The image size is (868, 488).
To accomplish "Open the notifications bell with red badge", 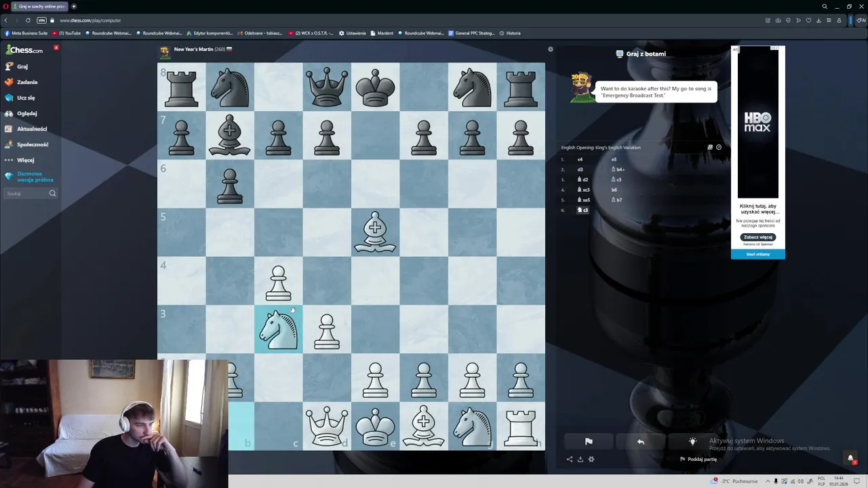I will click(x=850, y=459).
